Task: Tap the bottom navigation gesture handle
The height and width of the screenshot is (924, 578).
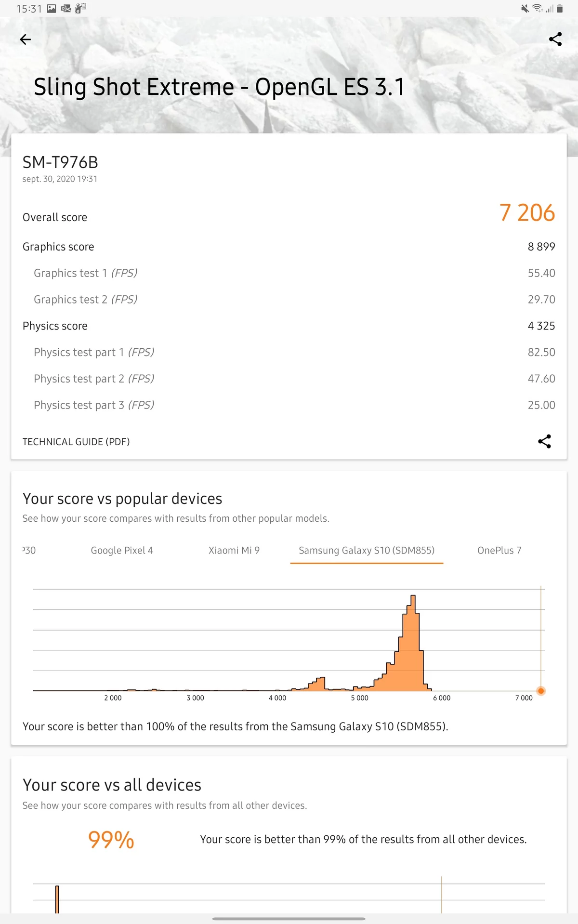Action: click(x=289, y=919)
